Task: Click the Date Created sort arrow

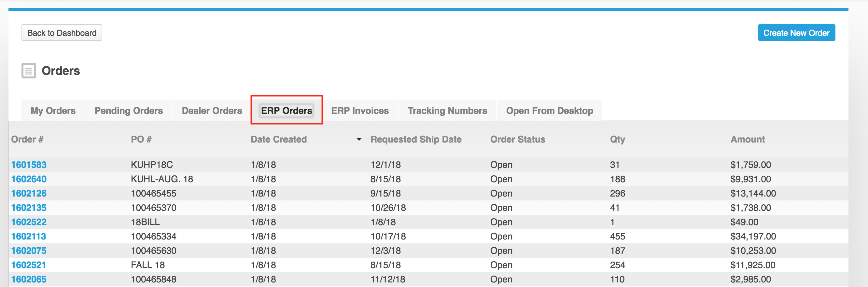Action: (x=359, y=140)
